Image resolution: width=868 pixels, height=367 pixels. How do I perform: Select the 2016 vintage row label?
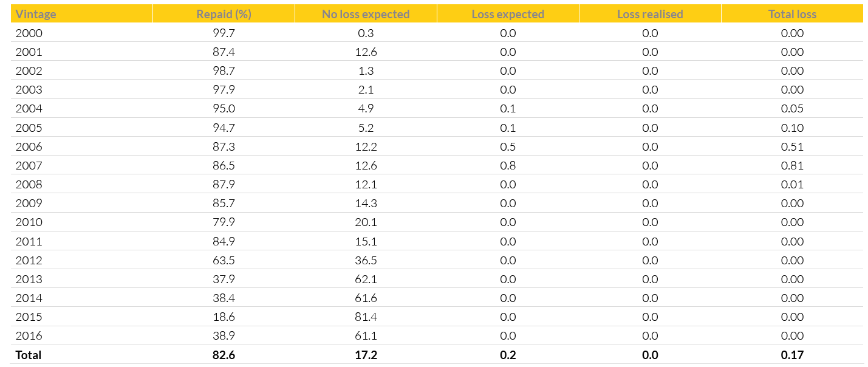coord(29,336)
